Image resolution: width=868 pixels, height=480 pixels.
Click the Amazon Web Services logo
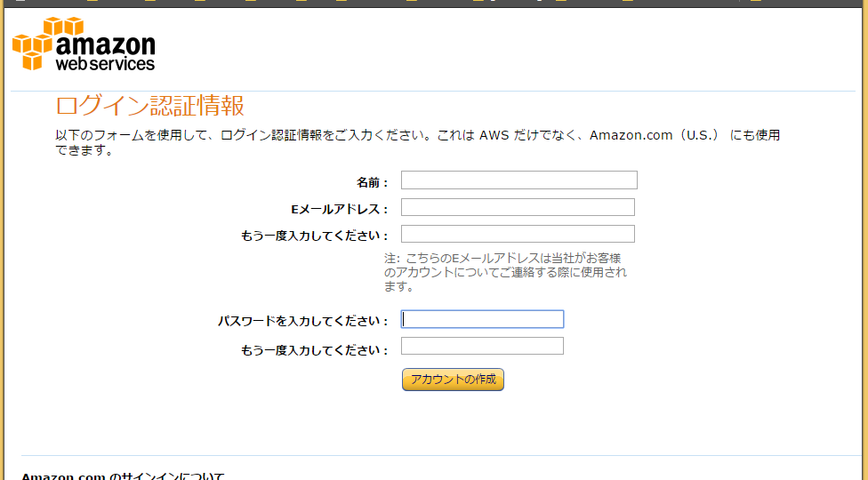(84, 44)
